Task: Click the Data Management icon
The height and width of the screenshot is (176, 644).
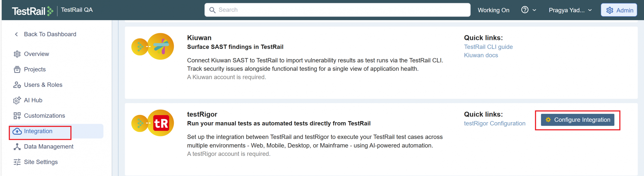Action: click(x=17, y=147)
